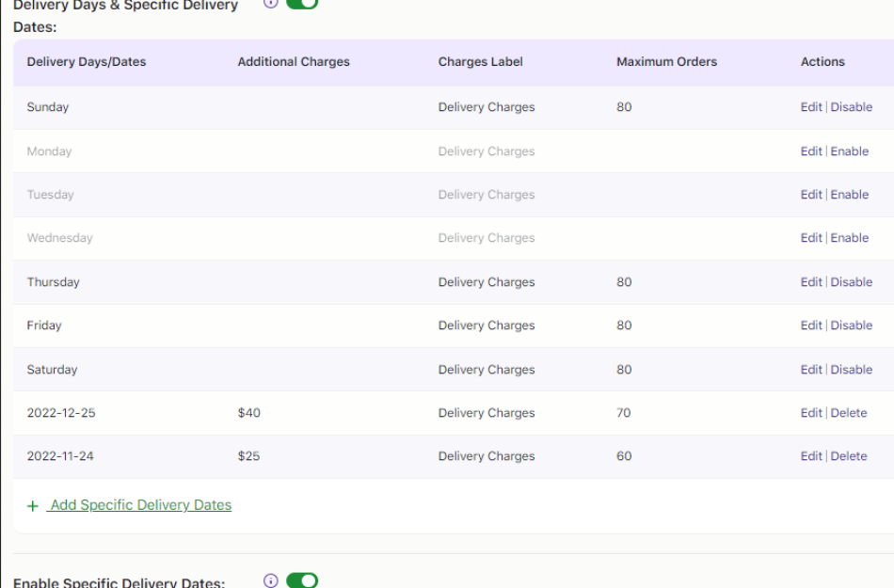Click the plus icon next to Add Specific Delivery Dates
Screen dimensions: 894x588
(31, 505)
